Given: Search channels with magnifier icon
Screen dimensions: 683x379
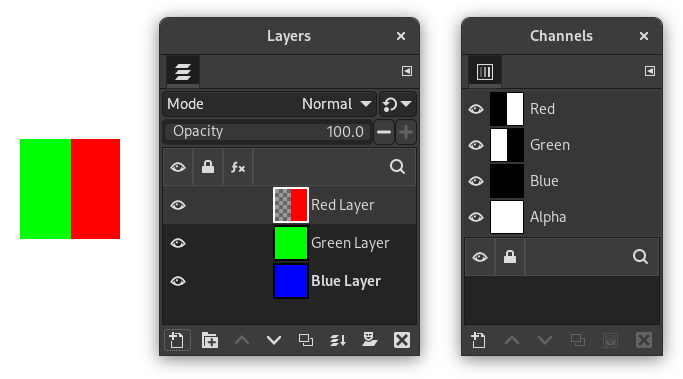Looking at the screenshot, I should [640, 257].
